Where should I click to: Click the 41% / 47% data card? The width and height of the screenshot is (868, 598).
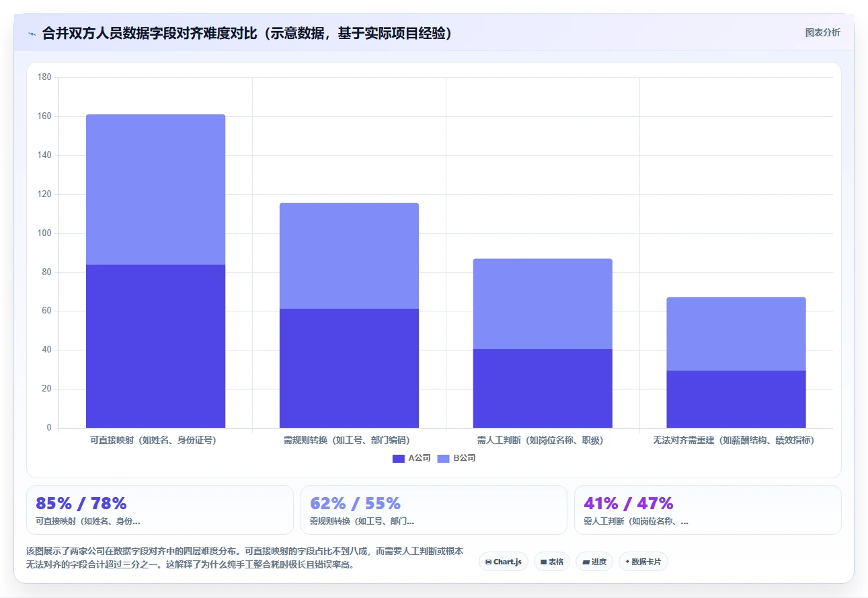point(707,510)
